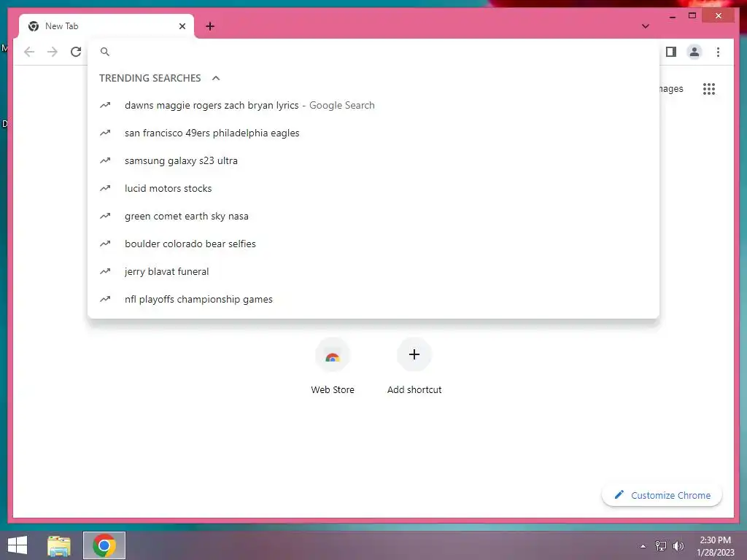Minimize the Chrome window
The image size is (747, 560).
coord(672,16)
